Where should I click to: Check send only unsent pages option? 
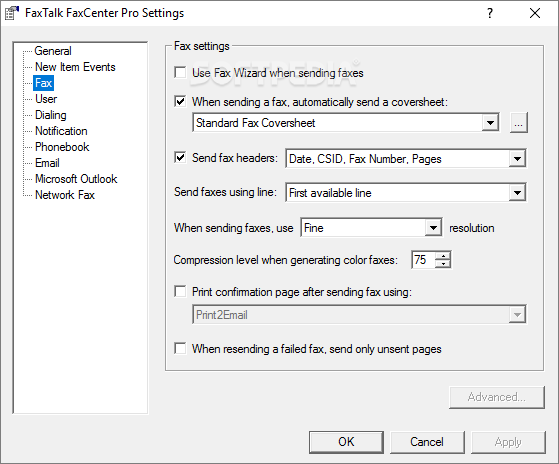pyautogui.click(x=180, y=348)
